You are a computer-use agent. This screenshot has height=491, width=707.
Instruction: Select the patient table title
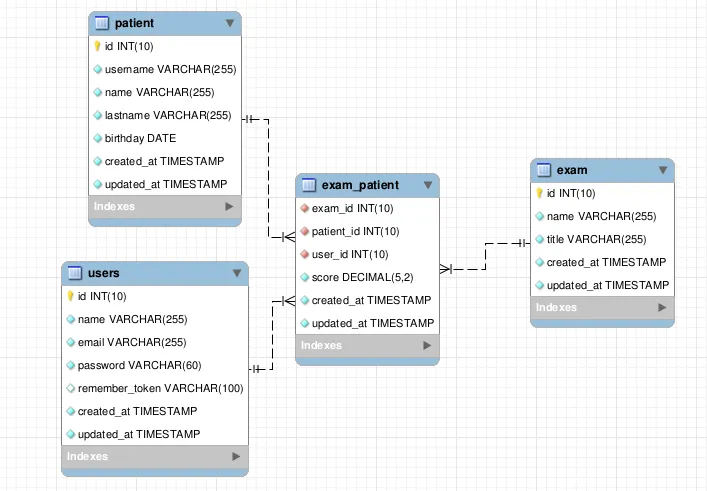pos(134,23)
